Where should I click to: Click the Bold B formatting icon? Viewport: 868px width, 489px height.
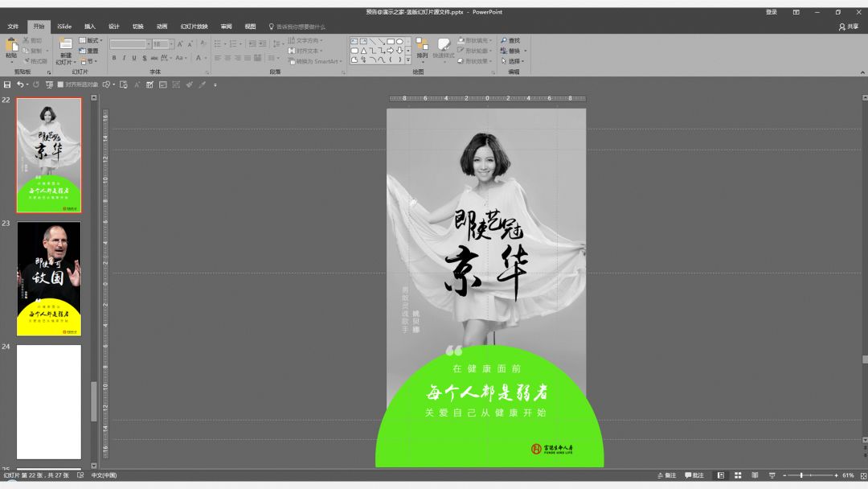pyautogui.click(x=114, y=58)
